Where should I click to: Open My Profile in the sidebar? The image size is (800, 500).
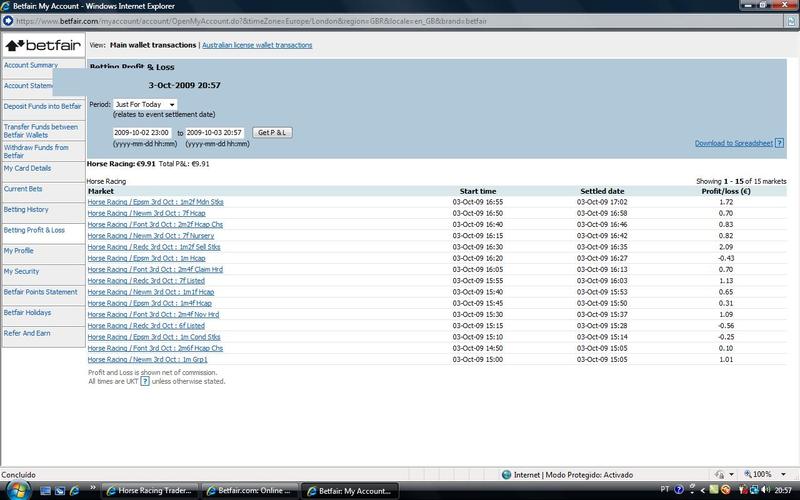click(x=18, y=251)
